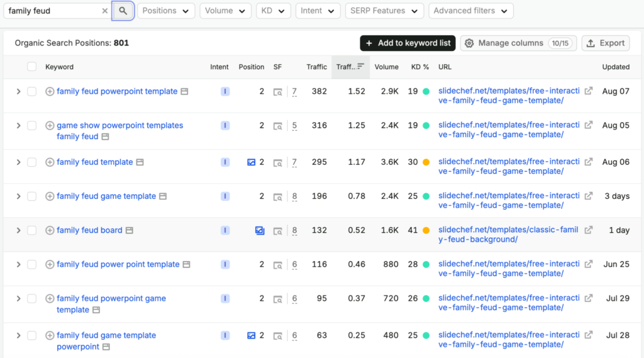Click orange KD dot for family feud board

[x=426, y=230]
